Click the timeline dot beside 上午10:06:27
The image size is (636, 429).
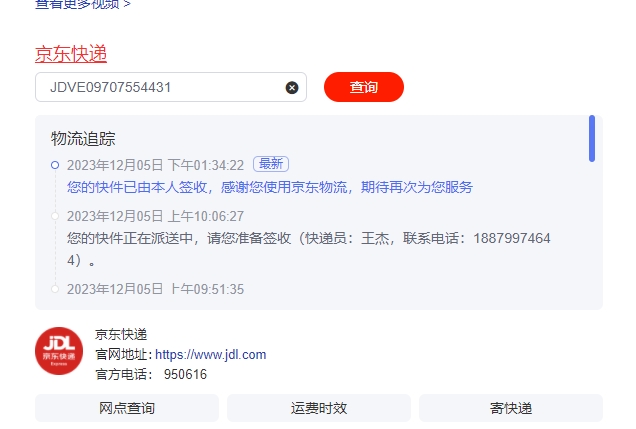[55, 216]
